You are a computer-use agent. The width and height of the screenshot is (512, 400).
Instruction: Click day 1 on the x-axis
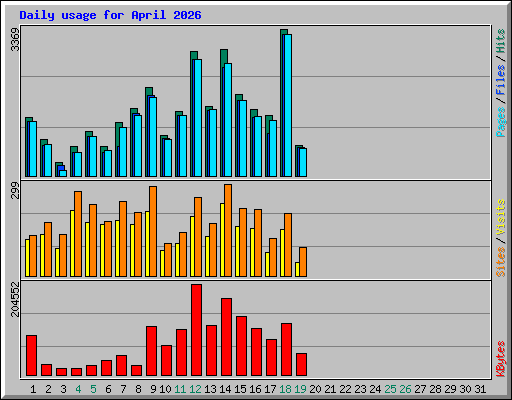click(x=33, y=389)
